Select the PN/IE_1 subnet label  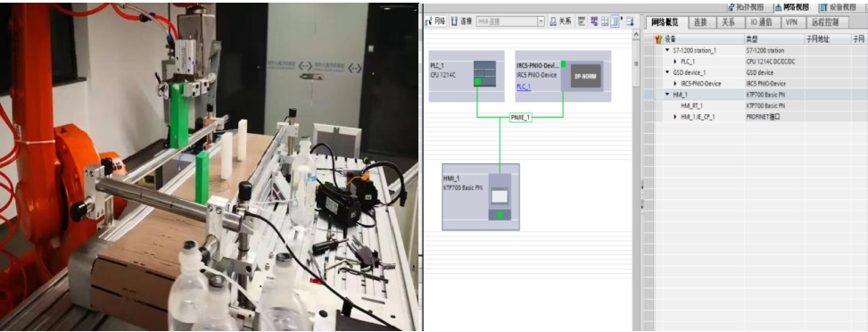[520, 118]
